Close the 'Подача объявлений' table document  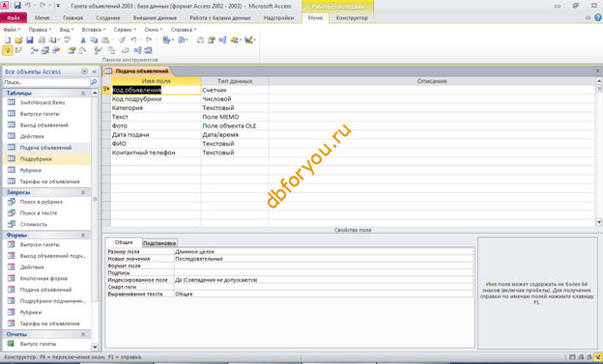pos(597,70)
